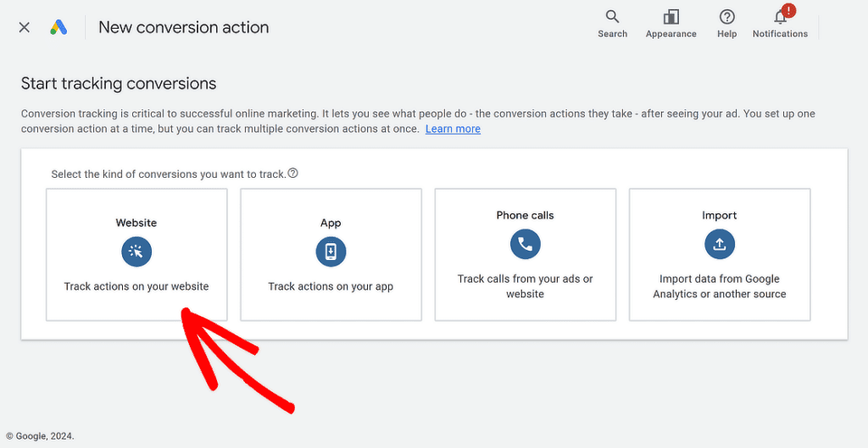
Task: Open the Appearance settings
Action: (671, 25)
